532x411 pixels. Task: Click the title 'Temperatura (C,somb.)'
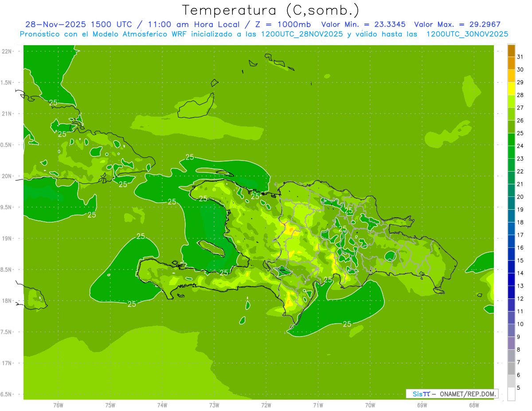pos(271,11)
